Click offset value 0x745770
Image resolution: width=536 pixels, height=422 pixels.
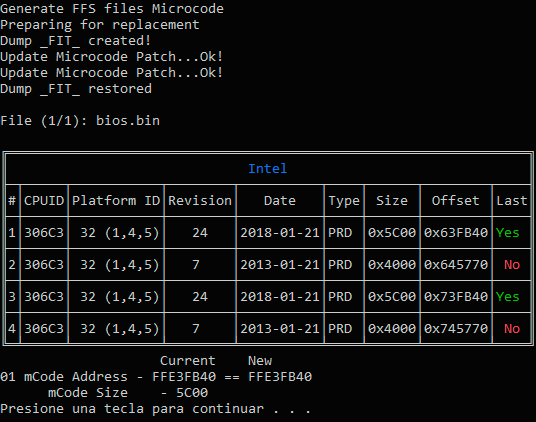tap(456, 329)
